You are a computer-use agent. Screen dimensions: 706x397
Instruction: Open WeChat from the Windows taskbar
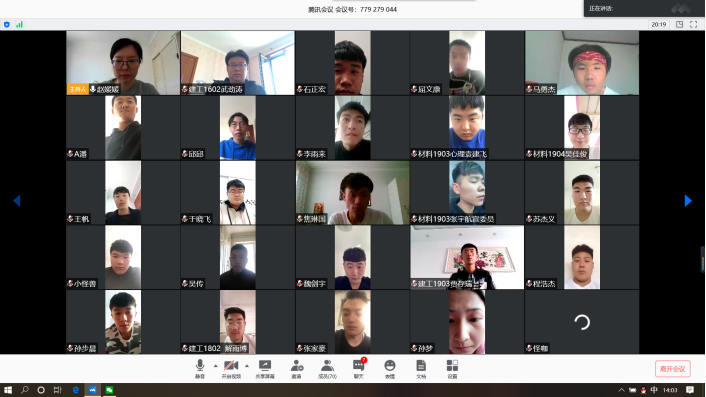click(109, 390)
